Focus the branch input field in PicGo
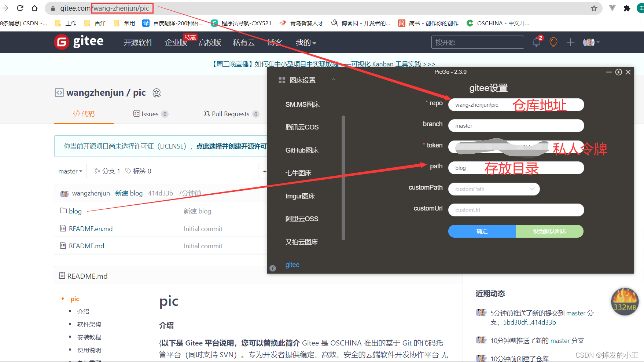 [x=516, y=125]
